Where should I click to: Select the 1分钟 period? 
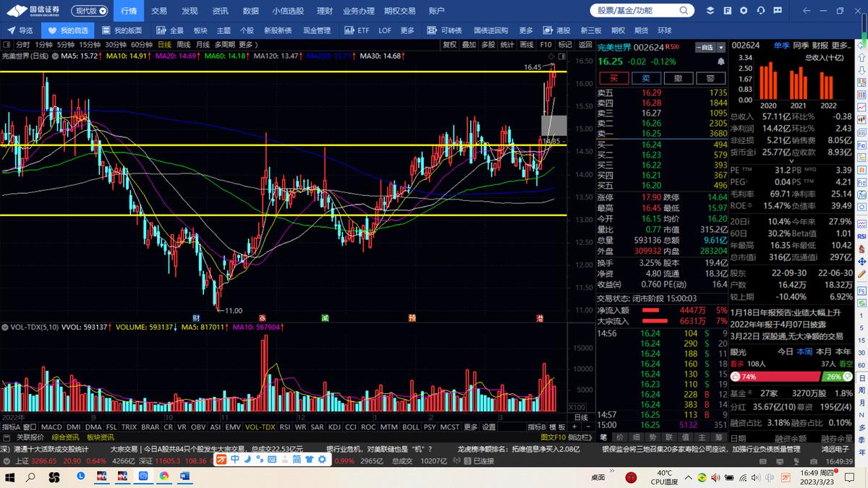(x=43, y=45)
